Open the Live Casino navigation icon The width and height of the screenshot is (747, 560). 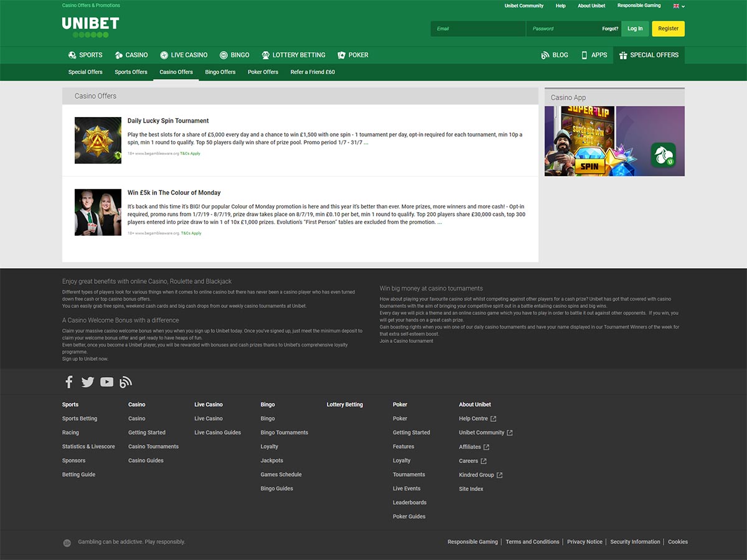[x=164, y=55]
